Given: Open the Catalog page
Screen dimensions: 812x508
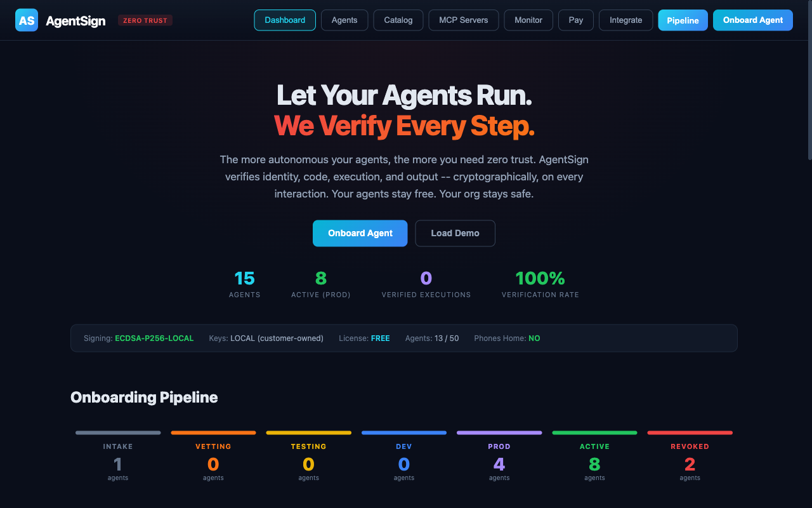Looking at the screenshot, I should [398, 20].
